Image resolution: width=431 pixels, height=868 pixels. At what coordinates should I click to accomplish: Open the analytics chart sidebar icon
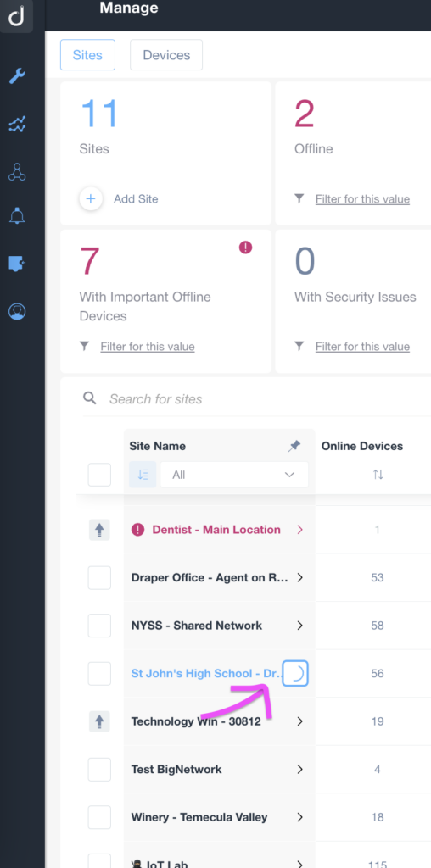point(17,124)
